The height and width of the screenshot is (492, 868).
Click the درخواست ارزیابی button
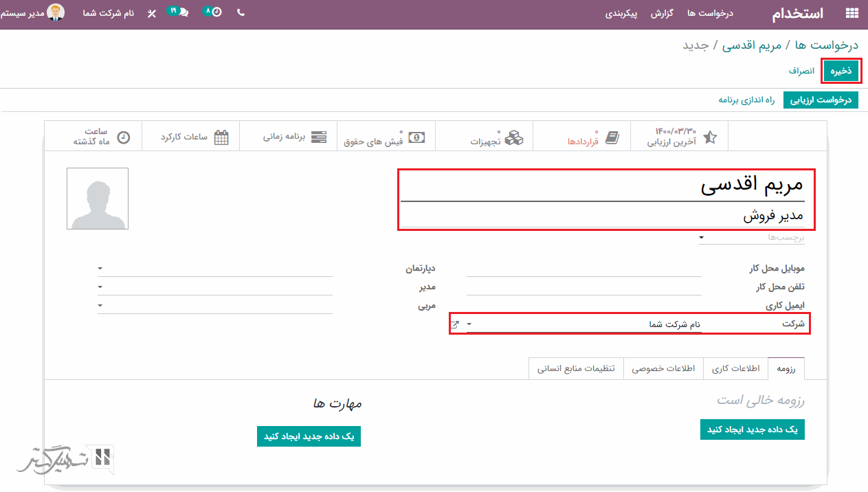tap(821, 100)
